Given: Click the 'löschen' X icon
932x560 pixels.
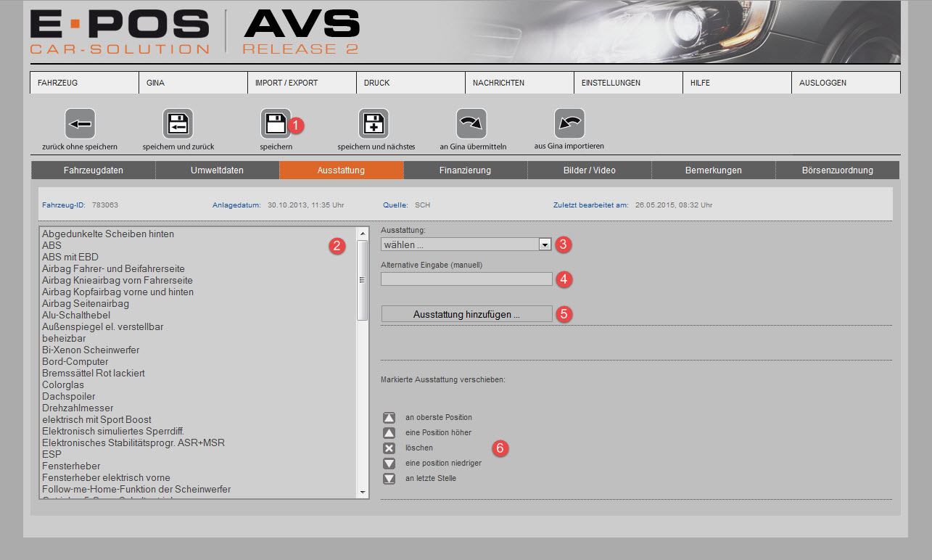Looking at the screenshot, I should pyautogui.click(x=389, y=448).
